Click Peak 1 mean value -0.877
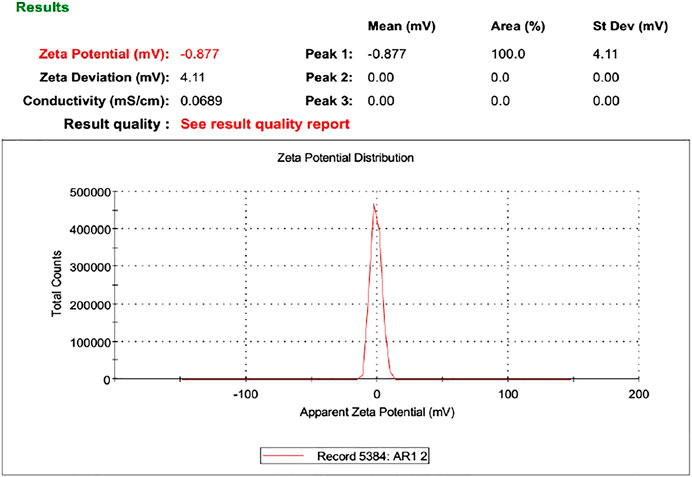 click(387, 54)
